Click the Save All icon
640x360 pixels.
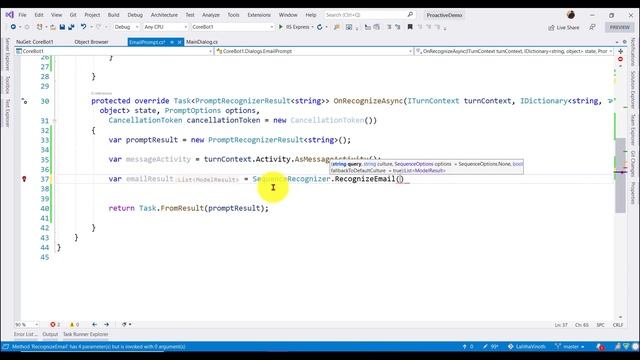[71, 27]
